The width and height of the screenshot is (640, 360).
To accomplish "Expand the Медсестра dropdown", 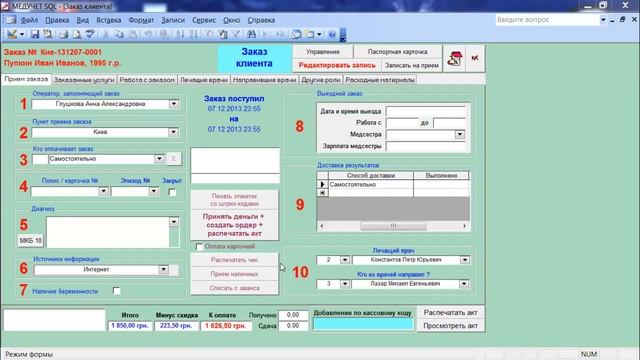I will [x=460, y=134].
